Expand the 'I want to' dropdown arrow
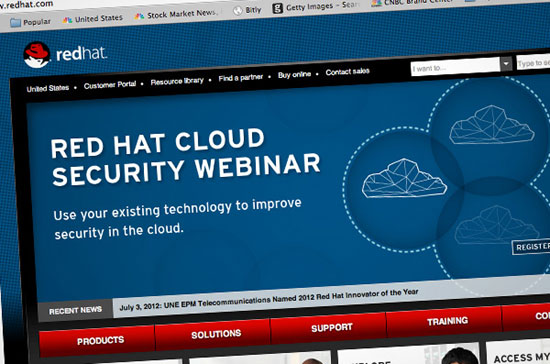 [506, 64]
